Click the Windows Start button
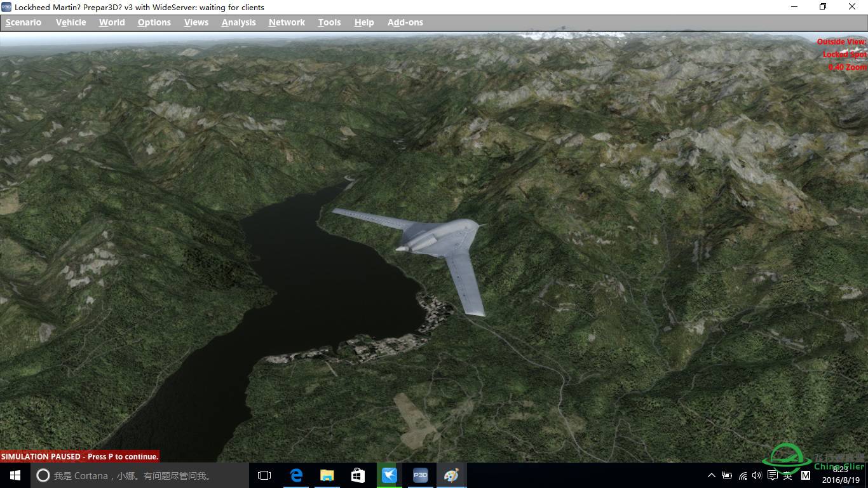Screen dimensions: 868x488 point(15,475)
